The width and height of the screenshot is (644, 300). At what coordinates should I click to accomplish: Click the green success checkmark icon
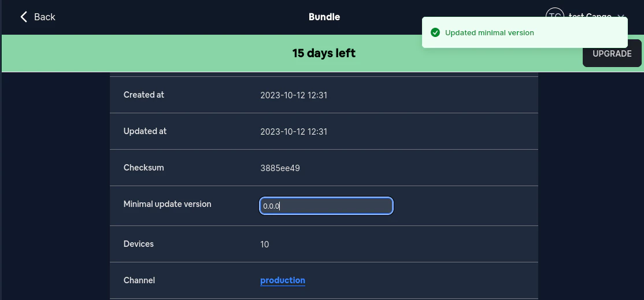pyautogui.click(x=435, y=32)
